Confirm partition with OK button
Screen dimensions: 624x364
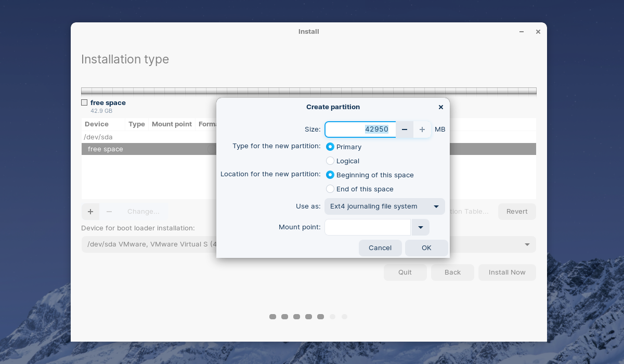tap(426, 248)
